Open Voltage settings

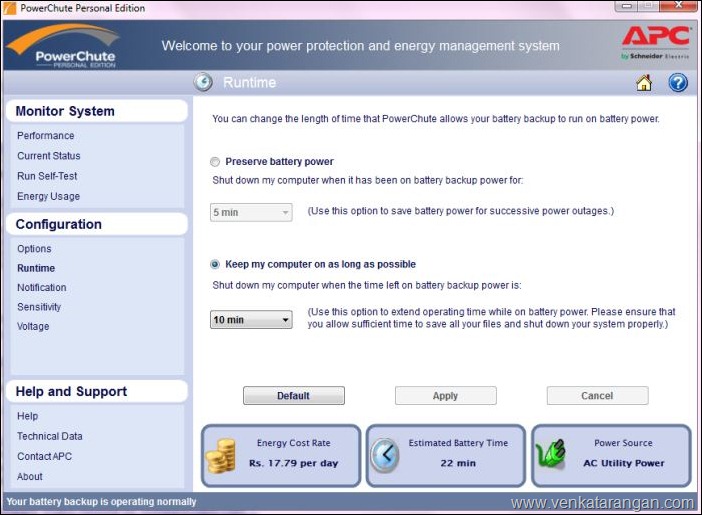(x=33, y=326)
